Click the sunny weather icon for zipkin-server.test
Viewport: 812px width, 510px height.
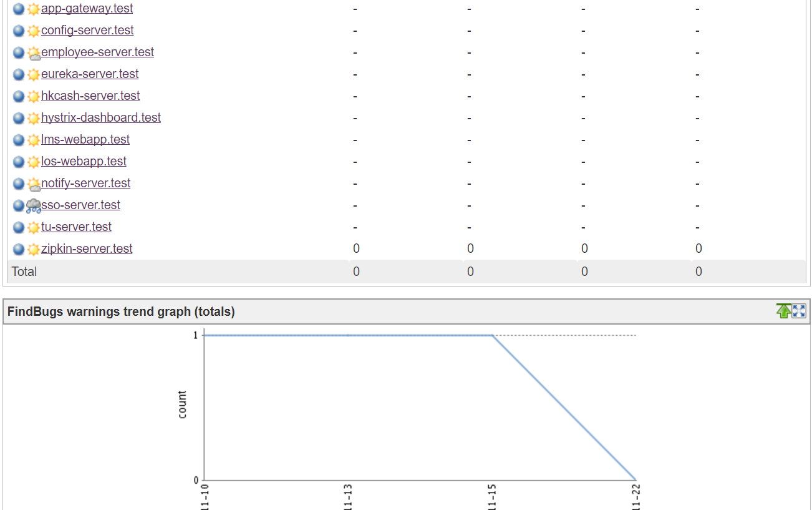point(34,250)
